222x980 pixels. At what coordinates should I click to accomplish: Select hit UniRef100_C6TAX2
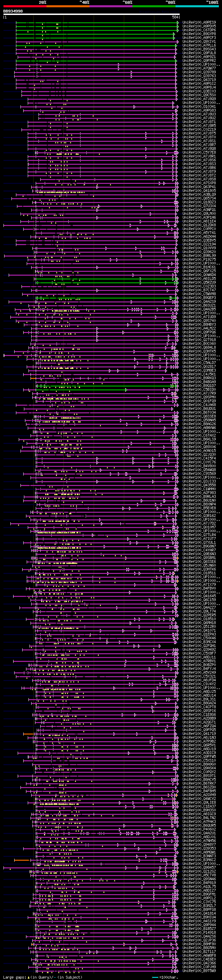click(199, 436)
